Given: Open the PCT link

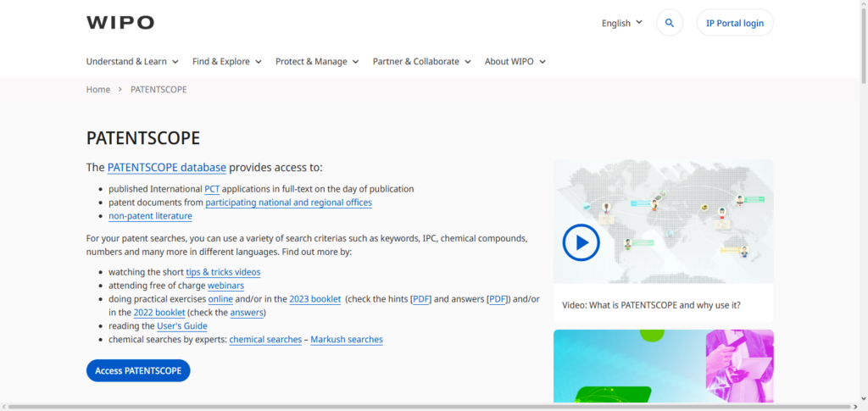Looking at the screenshot, I should click(212, 189).
